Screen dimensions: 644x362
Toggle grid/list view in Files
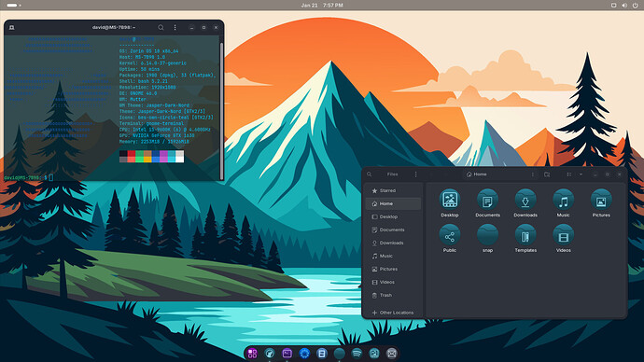[568, 174]
